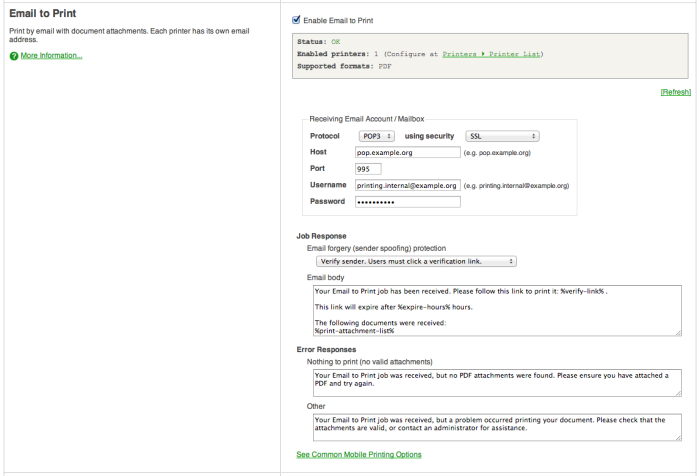This screenshot has width=700, height=476.
Task: Click the Host input field
Action: [x=408, y=152]
